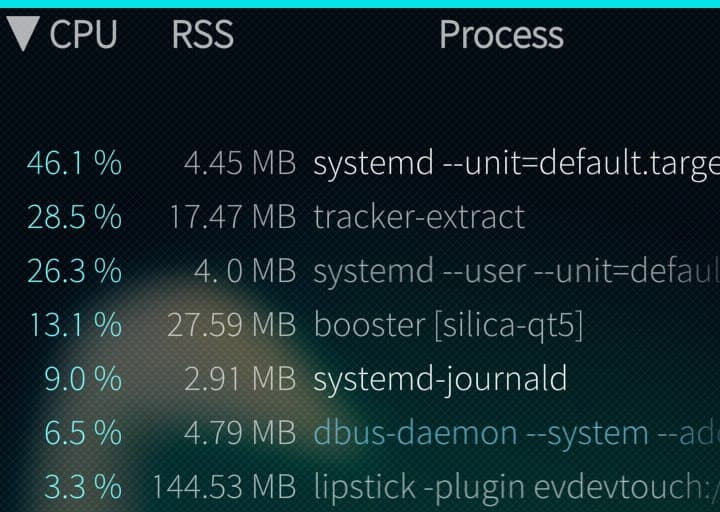Image resolution: width=720 pixels, height=512 pixels.
Task: Open the tracker-extract process row
Action: 419,217
